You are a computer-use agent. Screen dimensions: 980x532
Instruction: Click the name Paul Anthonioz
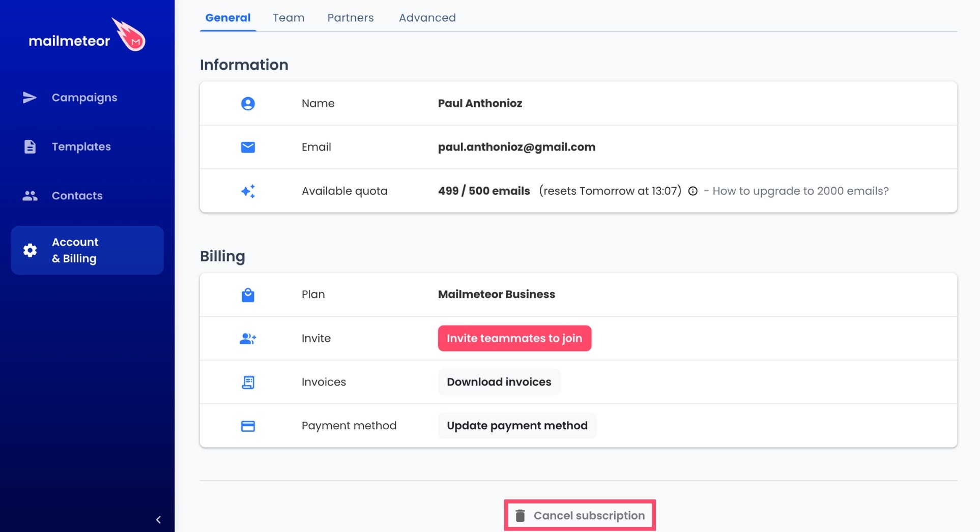[x=480, y=104]
